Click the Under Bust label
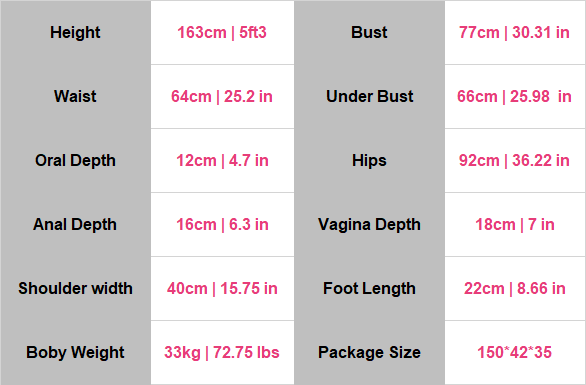This screenshot has width=586, height=385. pos(370,96)
